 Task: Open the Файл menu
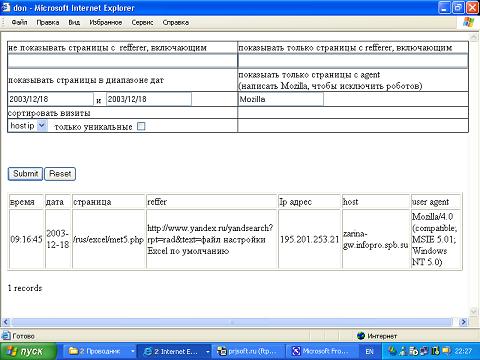coord(19,22)
